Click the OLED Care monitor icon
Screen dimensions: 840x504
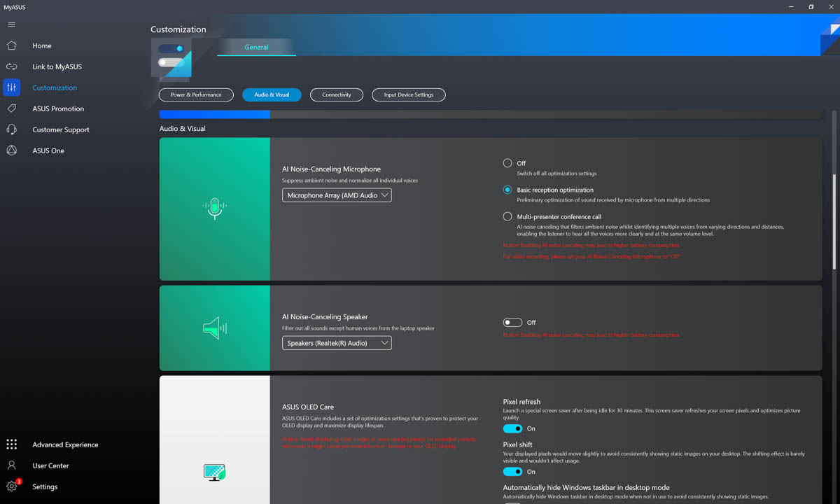[215, 472]
